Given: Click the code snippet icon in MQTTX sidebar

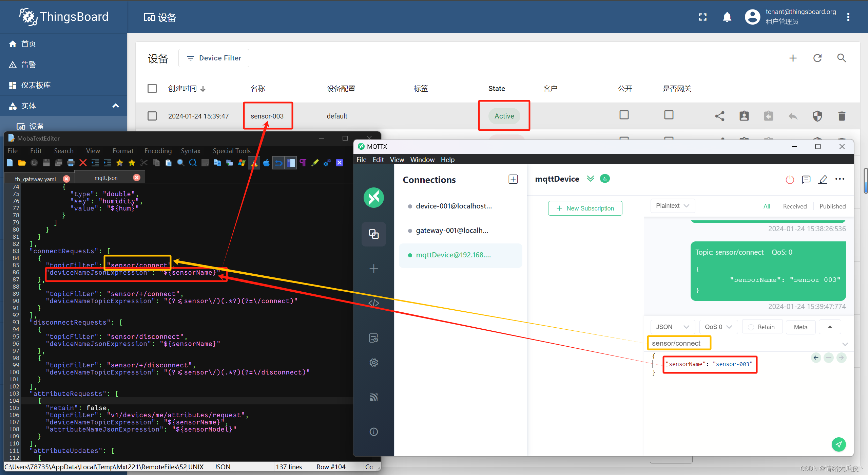Looking at the screenshot, I should click(x=374, y=303).
